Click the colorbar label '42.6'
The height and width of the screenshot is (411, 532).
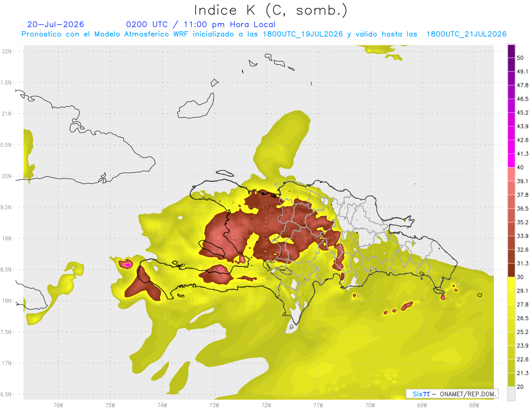(522, 140)
